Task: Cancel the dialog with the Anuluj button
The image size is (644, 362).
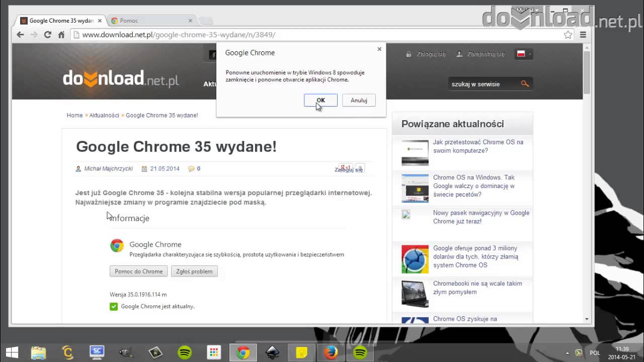Action: pos(359,100)
